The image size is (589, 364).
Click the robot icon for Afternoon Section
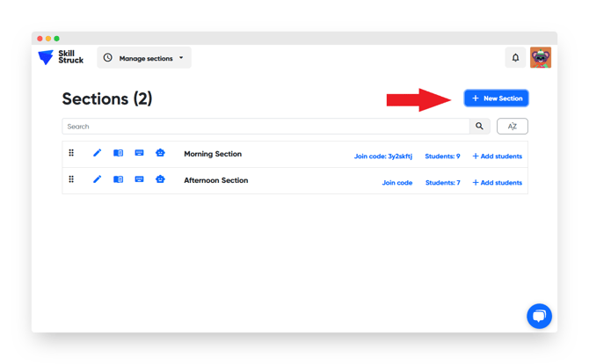point(160,179)
